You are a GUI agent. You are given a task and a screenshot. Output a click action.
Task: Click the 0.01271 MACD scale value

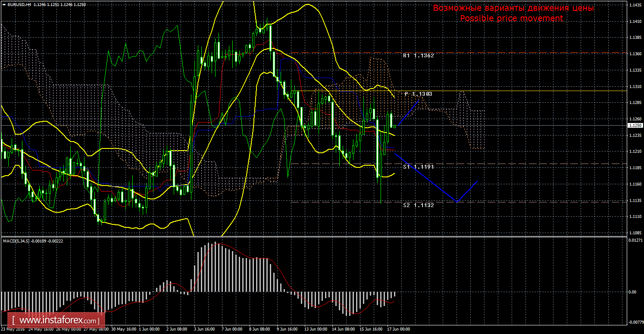(635, 239)
